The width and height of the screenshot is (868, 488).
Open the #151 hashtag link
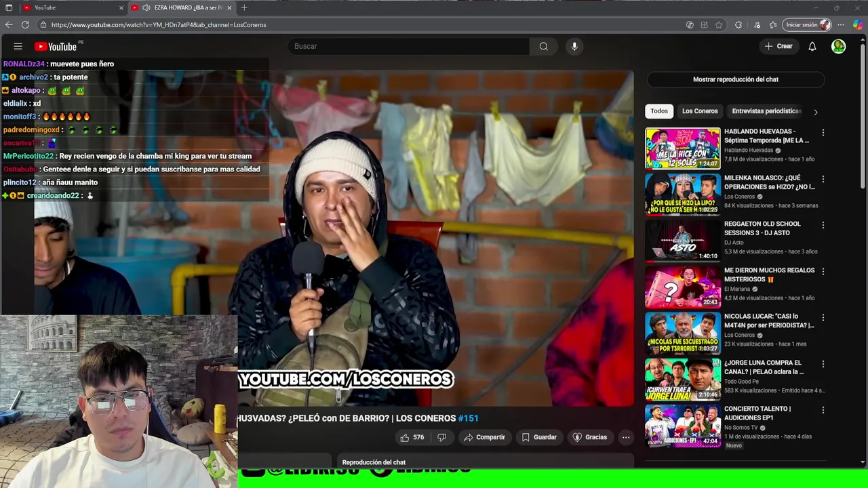click(469, 418)
